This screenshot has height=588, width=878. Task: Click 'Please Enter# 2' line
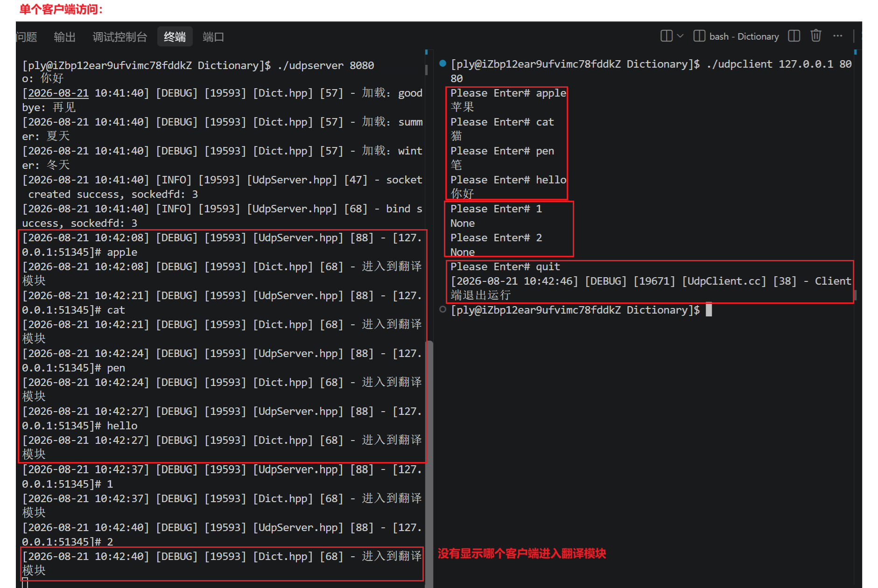(496, 238)
